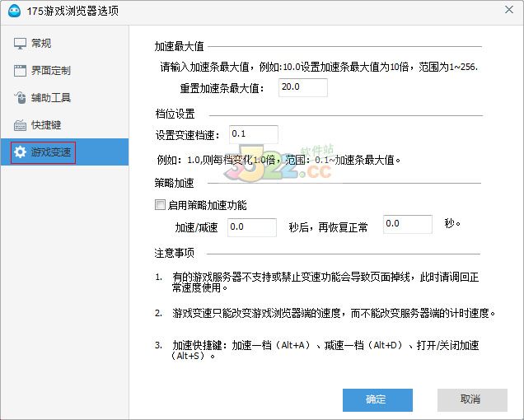Click the 请输入加速条最大值 hint text

pos(319,68)
